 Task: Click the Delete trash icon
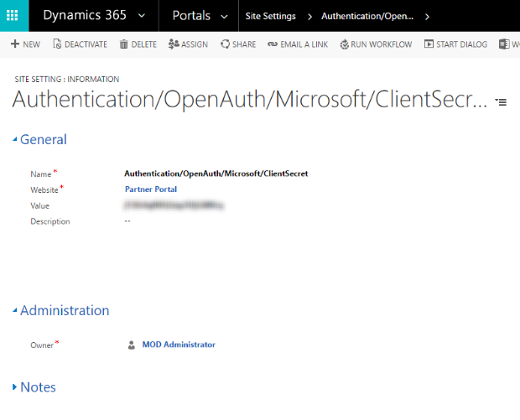124,44
